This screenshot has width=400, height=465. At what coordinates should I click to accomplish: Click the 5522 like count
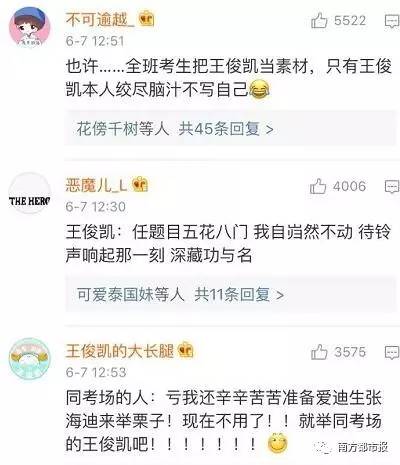click(x=350, y=21)
